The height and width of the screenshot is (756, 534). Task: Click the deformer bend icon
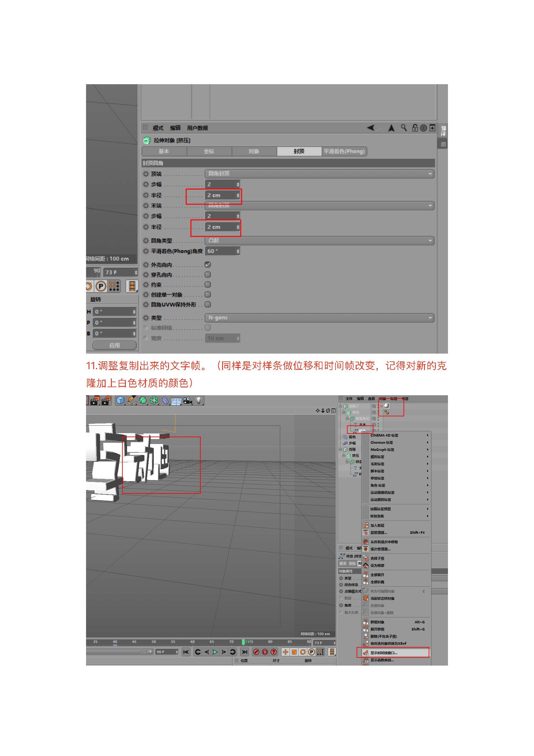pyautogui.click(x=165, y=400)
